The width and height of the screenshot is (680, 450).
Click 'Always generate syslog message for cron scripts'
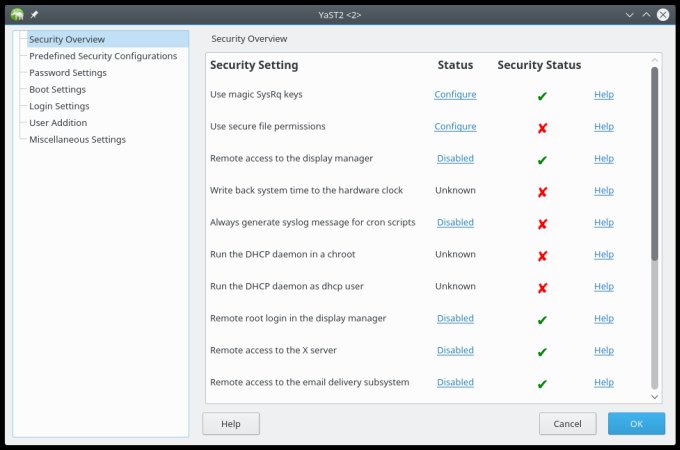tap(313, 222)
